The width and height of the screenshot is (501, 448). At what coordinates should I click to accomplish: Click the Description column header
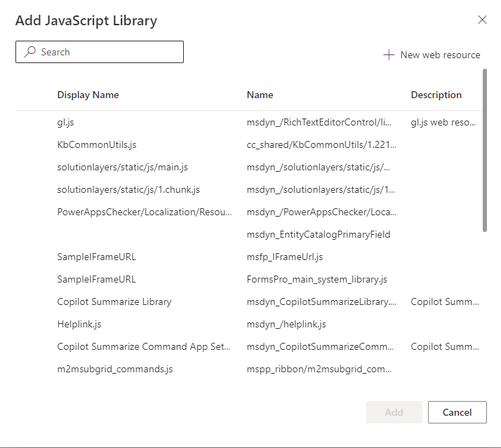pyautogui.click(x=436, y=95)
